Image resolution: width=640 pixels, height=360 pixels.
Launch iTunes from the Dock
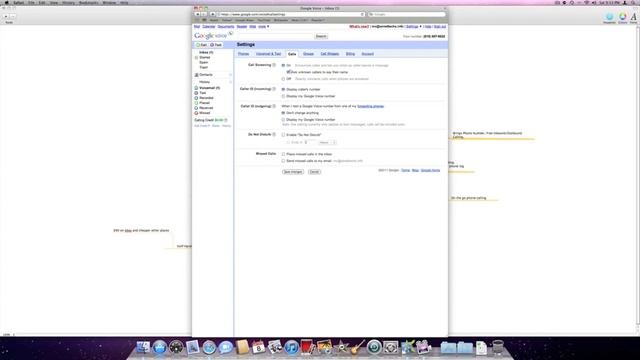coord(291,347)
